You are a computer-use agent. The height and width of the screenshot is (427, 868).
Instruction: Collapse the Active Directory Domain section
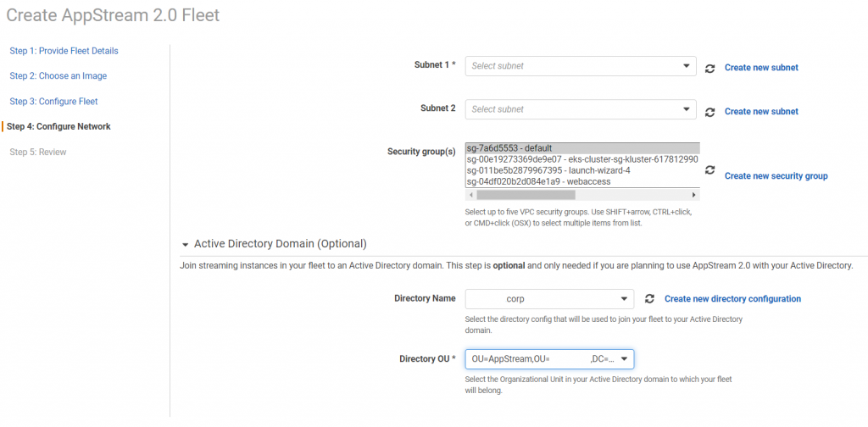point(186,243)
